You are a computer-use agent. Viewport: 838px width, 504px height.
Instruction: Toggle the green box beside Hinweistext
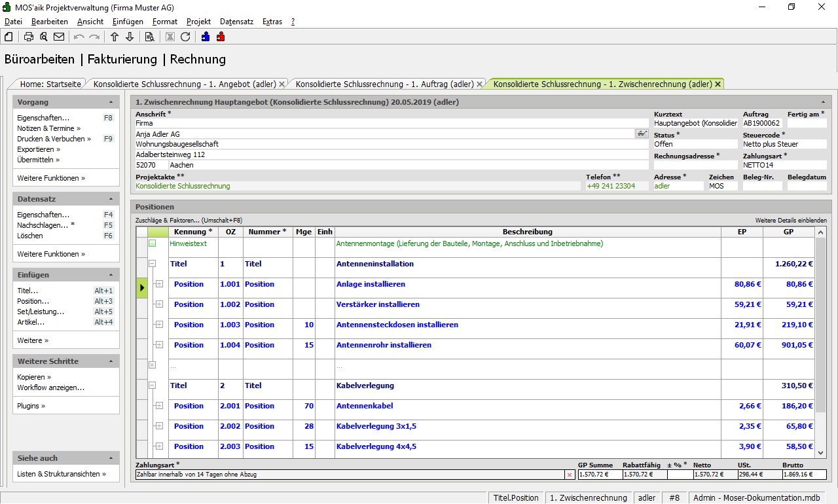pos(152,243)
